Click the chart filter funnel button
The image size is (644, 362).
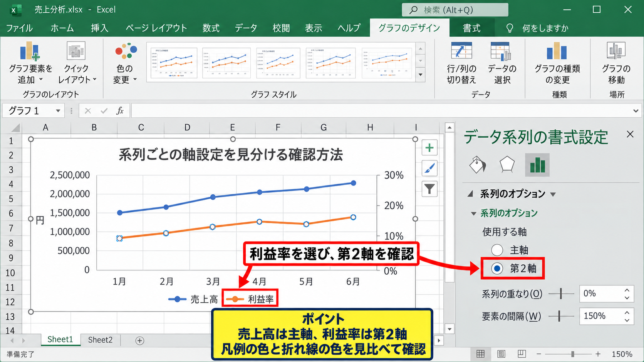pos(429,189)
